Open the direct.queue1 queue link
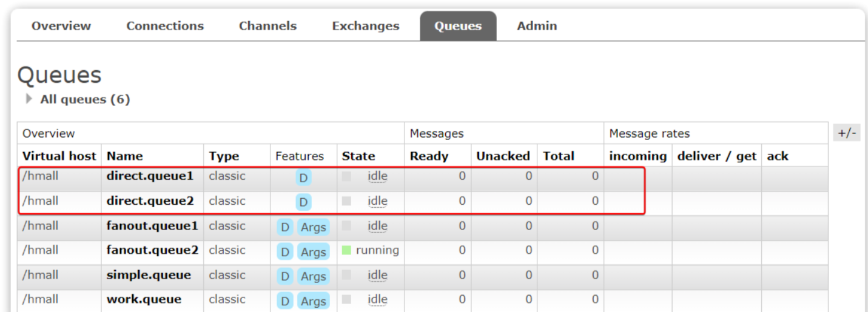Screen dimensions: 868x312 (x=150, y=176)
